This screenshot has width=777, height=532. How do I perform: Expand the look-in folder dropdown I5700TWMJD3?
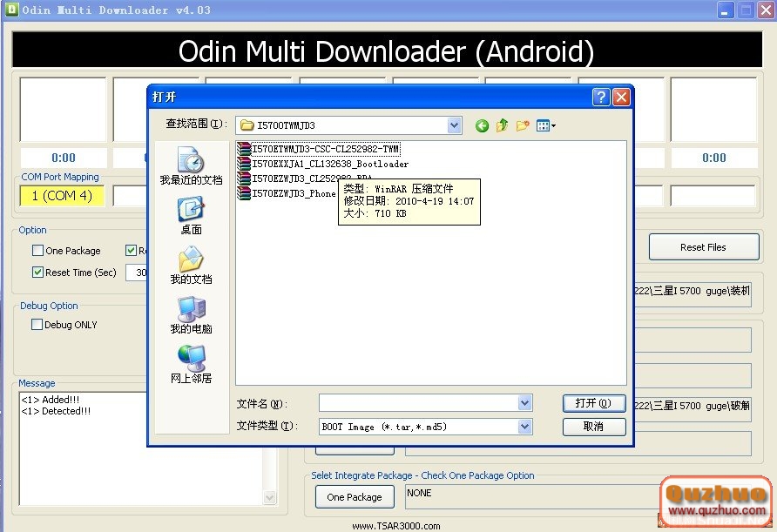click(455, 125)
